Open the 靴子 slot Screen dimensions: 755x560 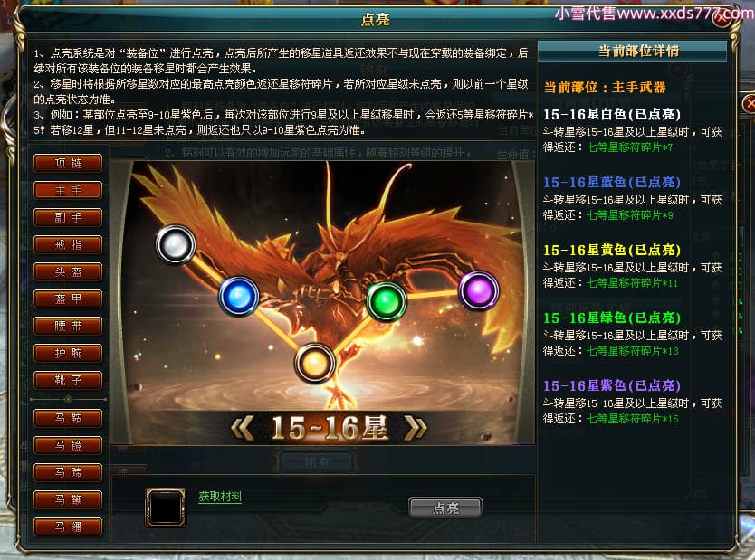click(68, 381)
